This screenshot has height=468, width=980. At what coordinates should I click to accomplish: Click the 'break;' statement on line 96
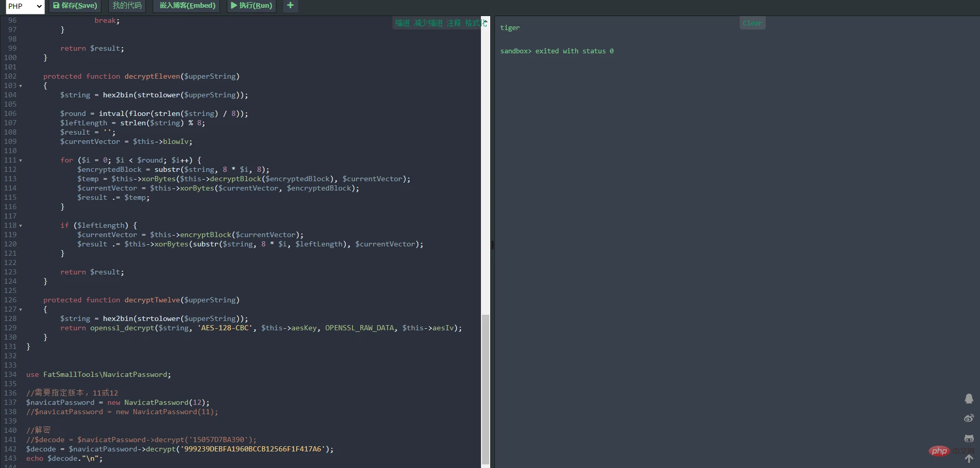[x=107, y=21]
